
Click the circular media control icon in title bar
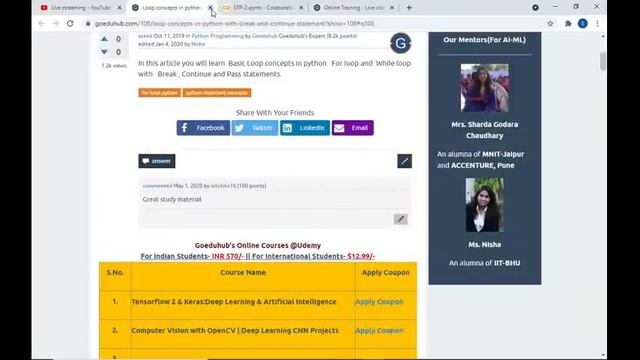[x=535, y=7]
